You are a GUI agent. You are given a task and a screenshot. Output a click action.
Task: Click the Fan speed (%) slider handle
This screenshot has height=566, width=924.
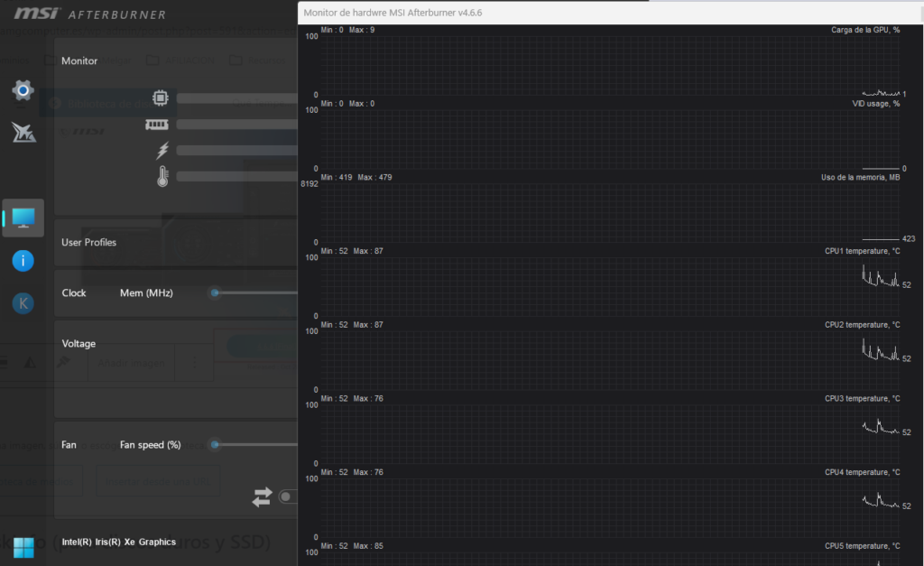215,444
